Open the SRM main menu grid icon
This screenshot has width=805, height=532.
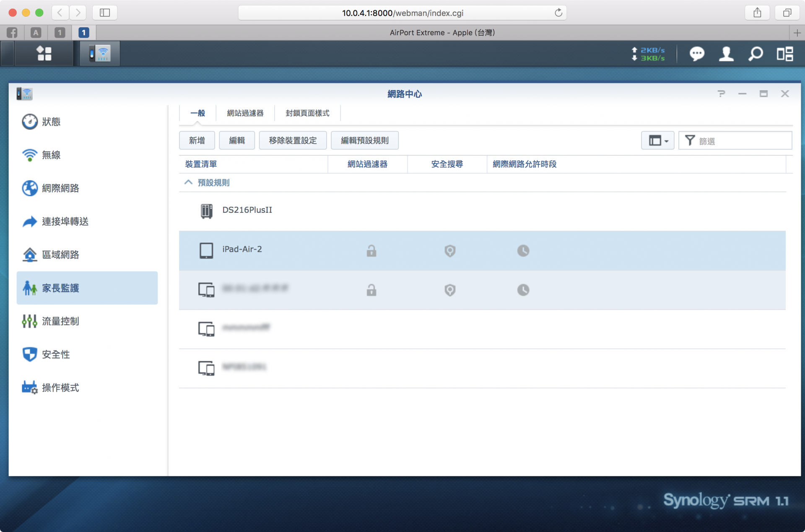point(44,54)
